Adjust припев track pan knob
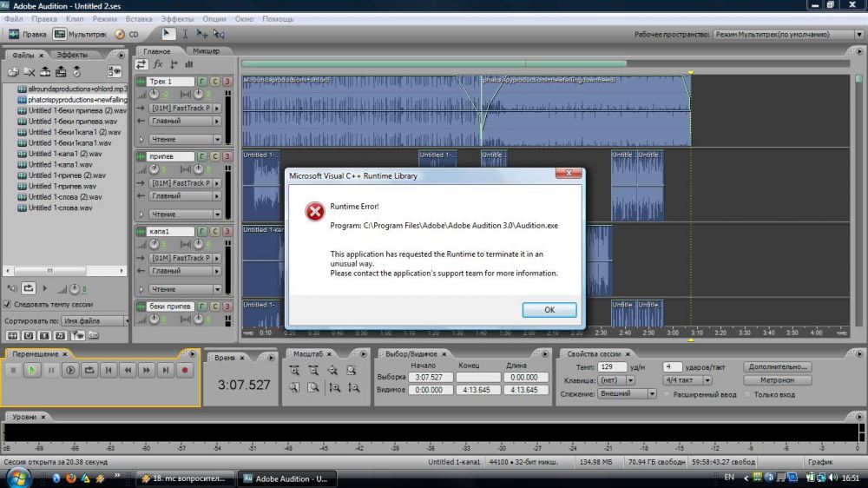Screen dimensions: 868x488 198,169
